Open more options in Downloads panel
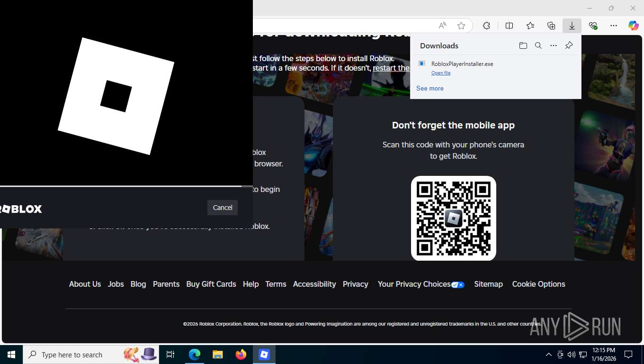644x364 pixels. click(553, 45)
